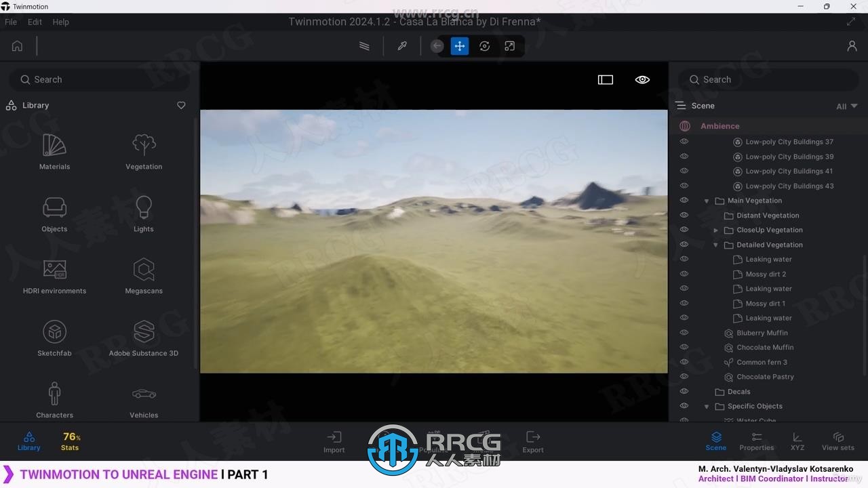Select the Chocolate Pastry object
The height and width of the screenshot is (488, 868).
(x=765, y=377)
